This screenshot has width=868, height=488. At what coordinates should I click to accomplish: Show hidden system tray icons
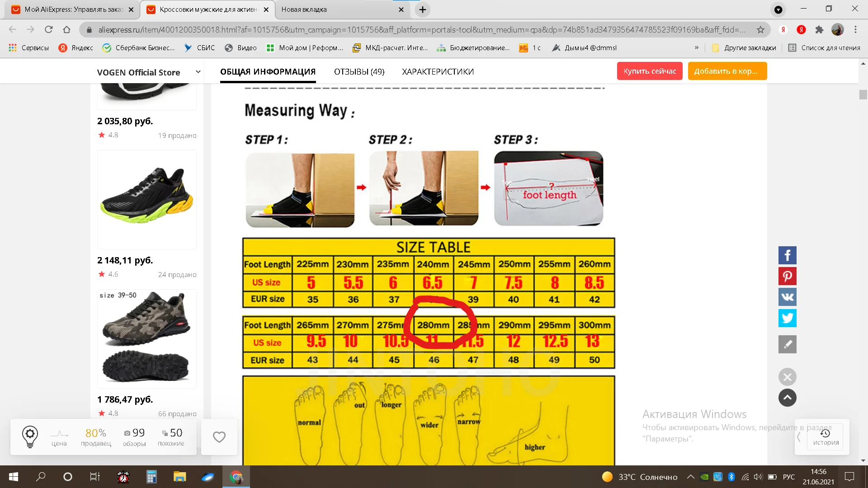(x=690, y=477)
